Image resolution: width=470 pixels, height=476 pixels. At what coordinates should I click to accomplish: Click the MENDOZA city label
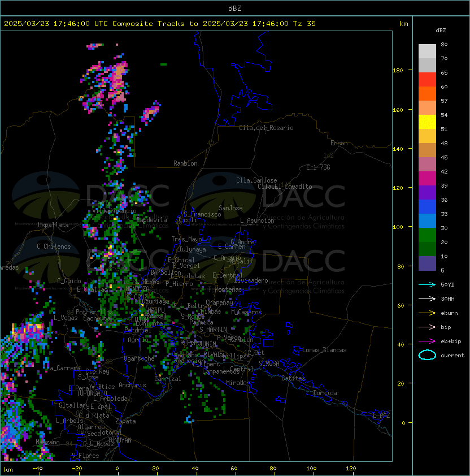point(137,288)
